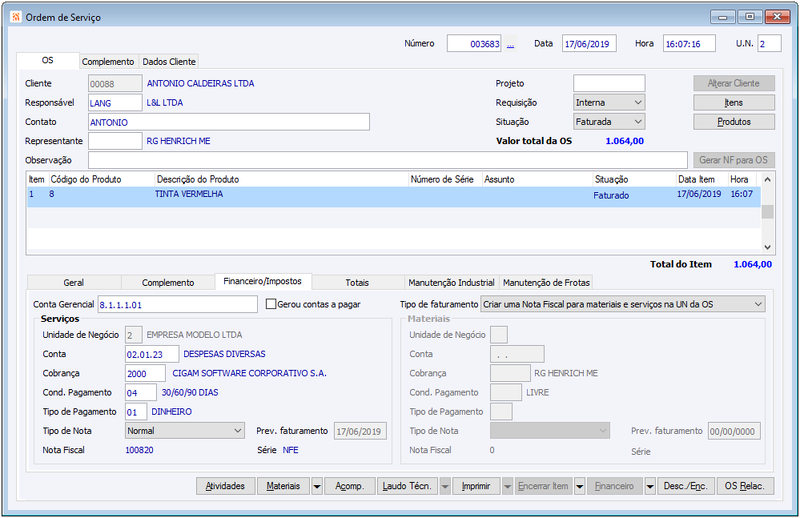Open the Manutenção de Frotas tab
The height and width of the screenshot is (518, 800).
tap(546, 282)
